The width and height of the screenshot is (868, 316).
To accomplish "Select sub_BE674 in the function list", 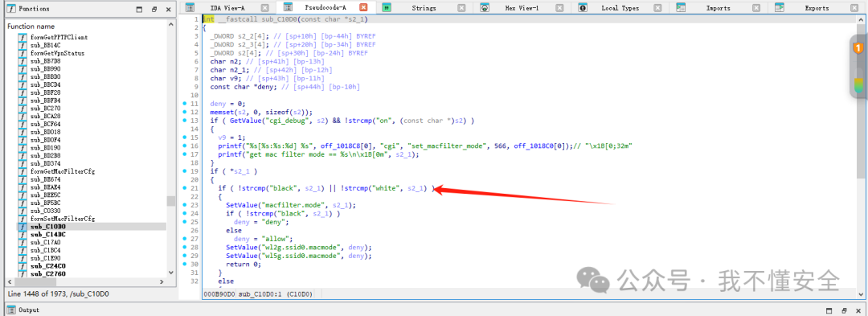I will coord(45,179).
